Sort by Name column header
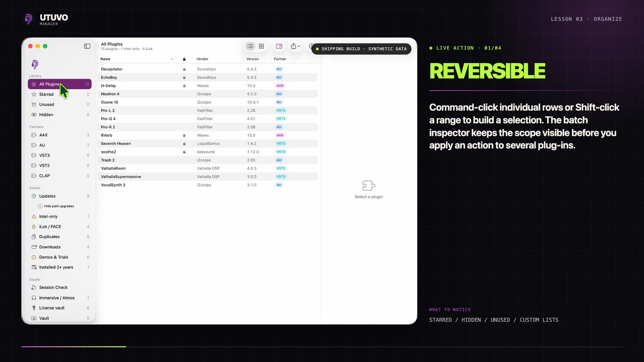The image size is (644, 362). click(137, 59)
